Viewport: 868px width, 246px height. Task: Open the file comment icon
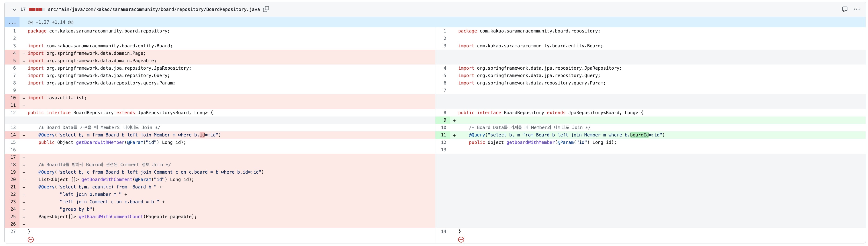coord(844,9)
